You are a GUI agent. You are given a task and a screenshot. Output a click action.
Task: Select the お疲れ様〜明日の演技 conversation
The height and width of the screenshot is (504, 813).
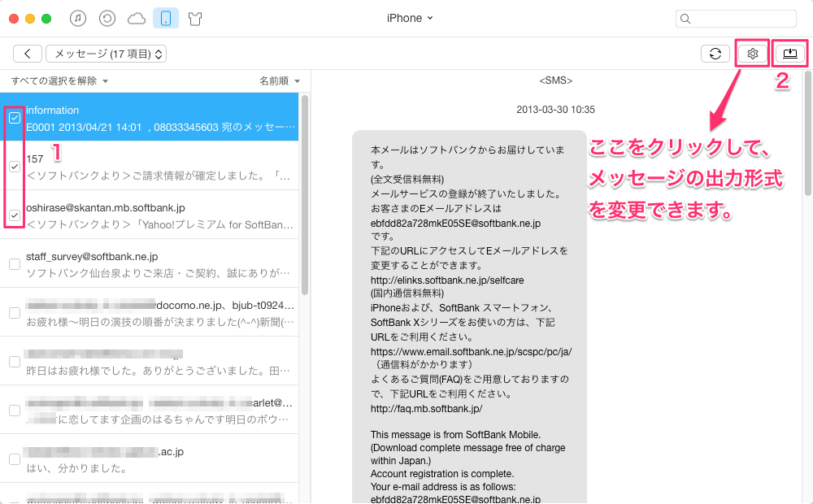tap(150, 312)
